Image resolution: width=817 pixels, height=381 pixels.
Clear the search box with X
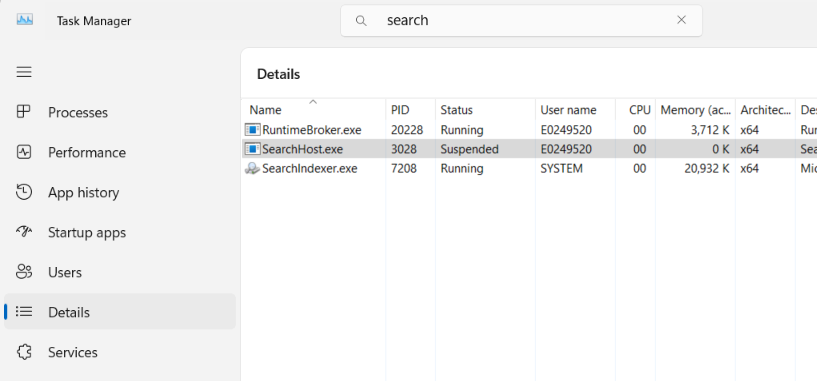click(681, 20)
